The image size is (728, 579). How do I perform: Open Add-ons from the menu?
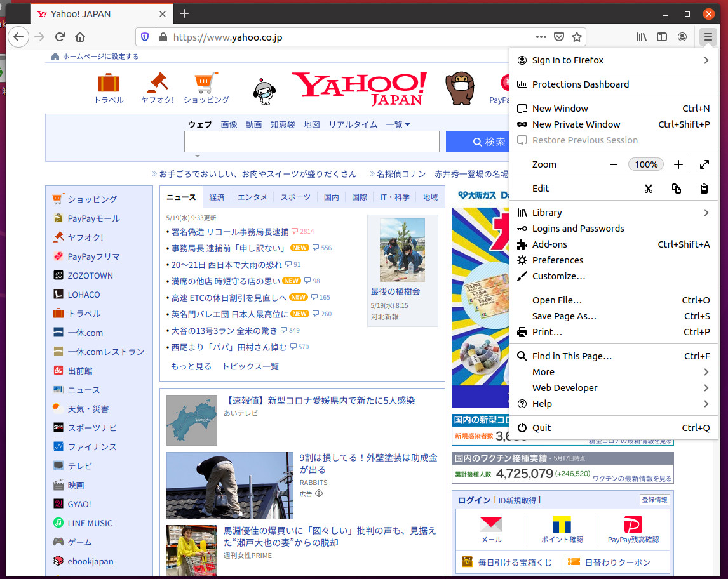614,244
